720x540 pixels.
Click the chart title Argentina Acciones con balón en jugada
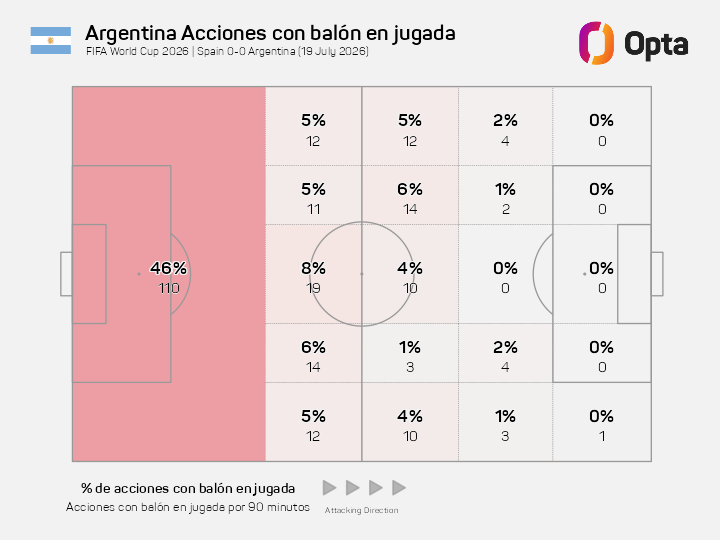click(x=270, y=33)
